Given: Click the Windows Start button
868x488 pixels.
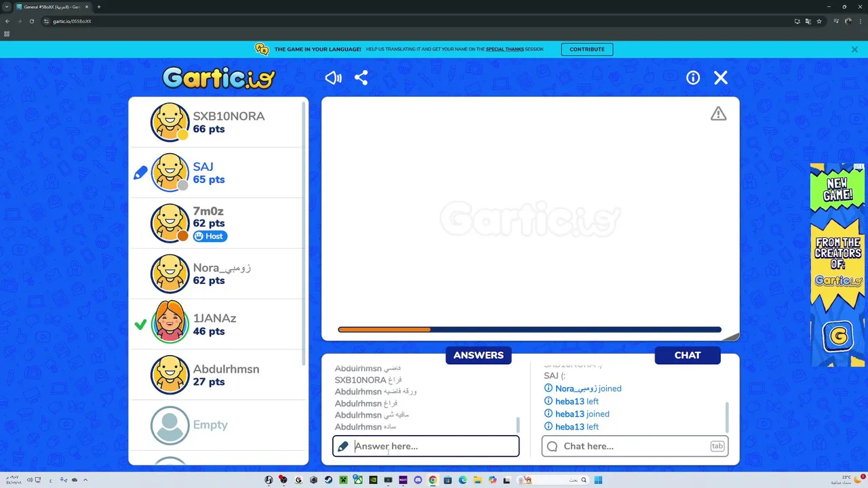Looking at the screenshot, I should tap(598, 480).
